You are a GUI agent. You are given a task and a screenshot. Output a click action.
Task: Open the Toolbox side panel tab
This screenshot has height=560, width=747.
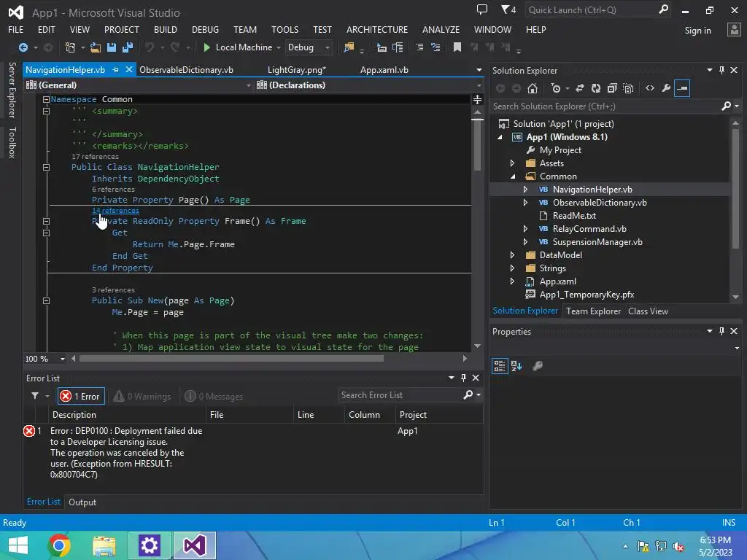pyautogui.click(x=12, y=142)
